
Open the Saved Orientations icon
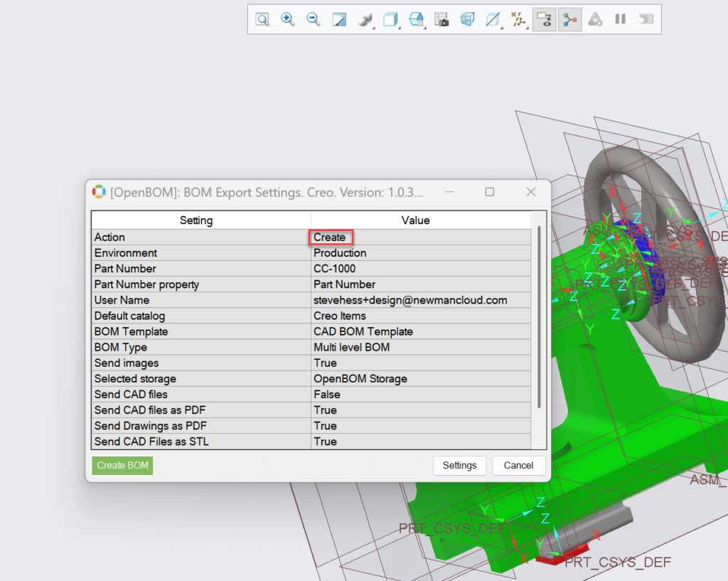point(416,19)
